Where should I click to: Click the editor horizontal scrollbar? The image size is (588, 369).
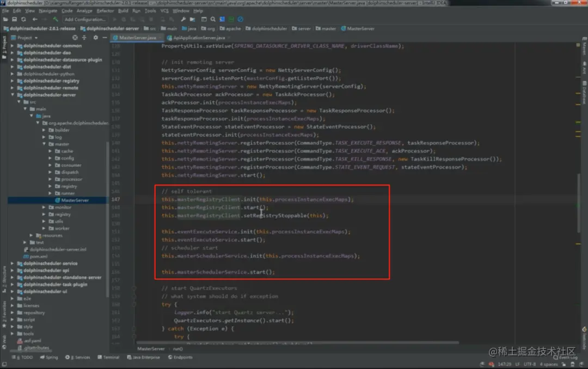point(298,343)
